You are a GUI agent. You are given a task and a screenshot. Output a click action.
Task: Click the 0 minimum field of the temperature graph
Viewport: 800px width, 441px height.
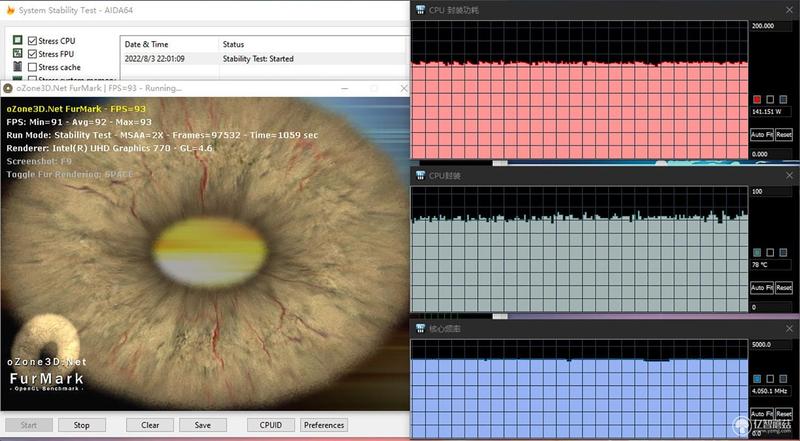click(x=771, y=307)
